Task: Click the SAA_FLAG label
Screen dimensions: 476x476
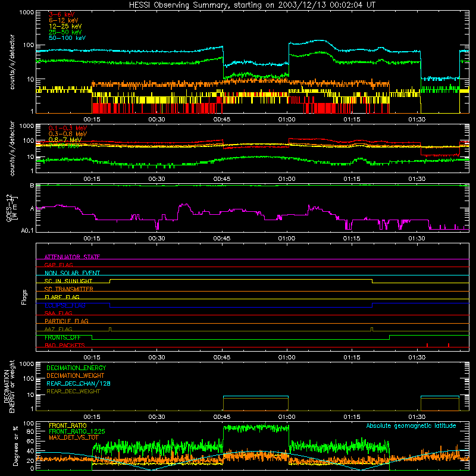Action: click(58, 313)
